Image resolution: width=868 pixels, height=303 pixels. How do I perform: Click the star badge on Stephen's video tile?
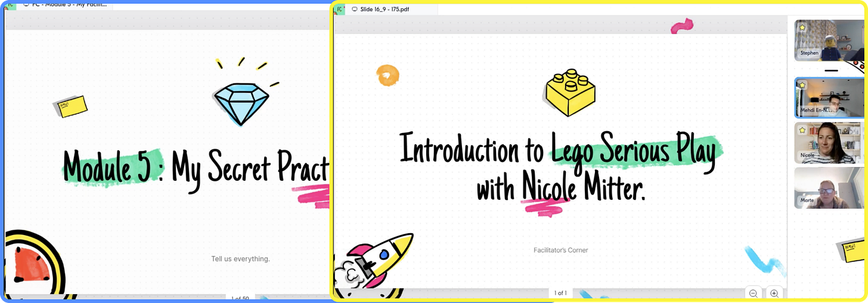click(802, 27)
